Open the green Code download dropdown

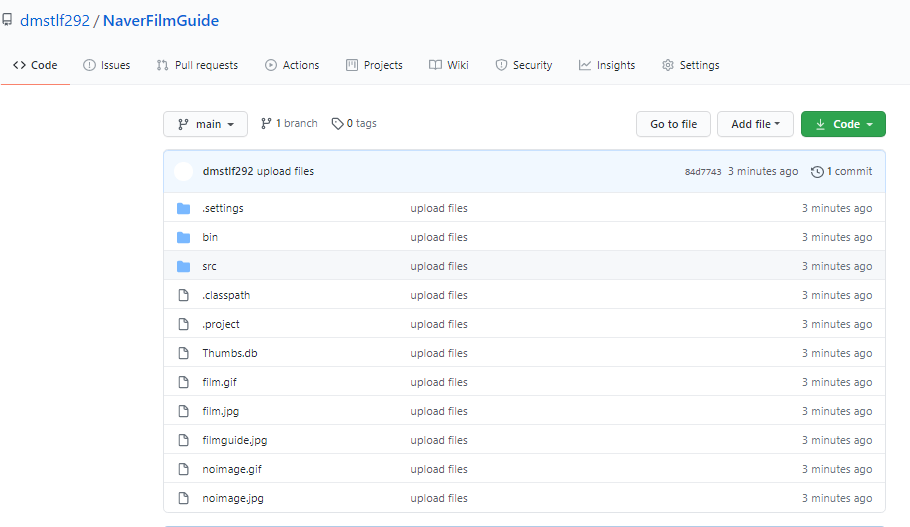(843, 124)
